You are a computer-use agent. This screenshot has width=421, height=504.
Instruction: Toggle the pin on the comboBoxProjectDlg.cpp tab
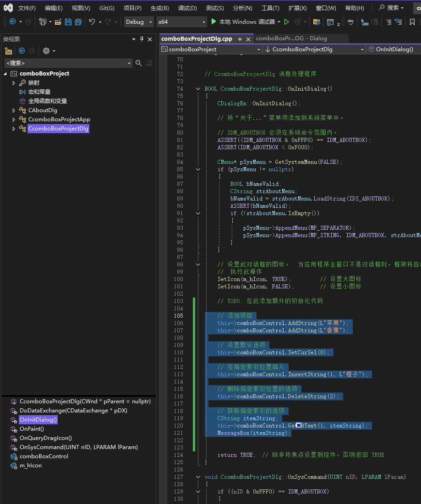tap(241, 39)
